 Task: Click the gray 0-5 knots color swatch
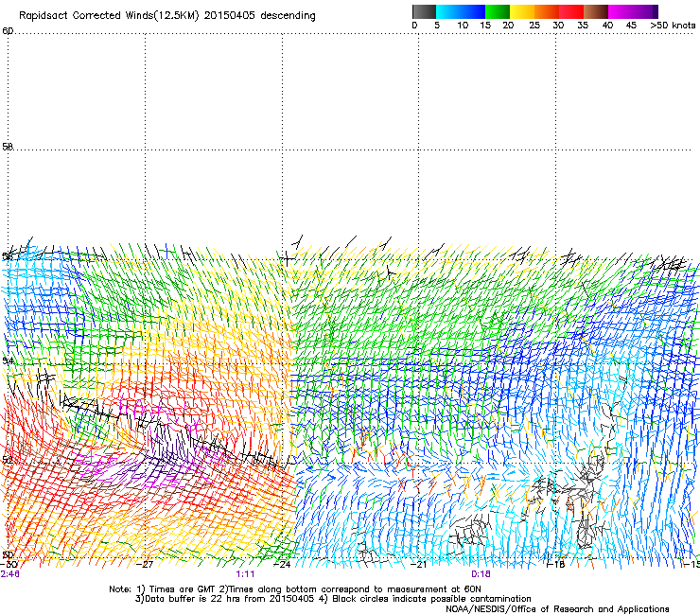(x=424, y=11)
